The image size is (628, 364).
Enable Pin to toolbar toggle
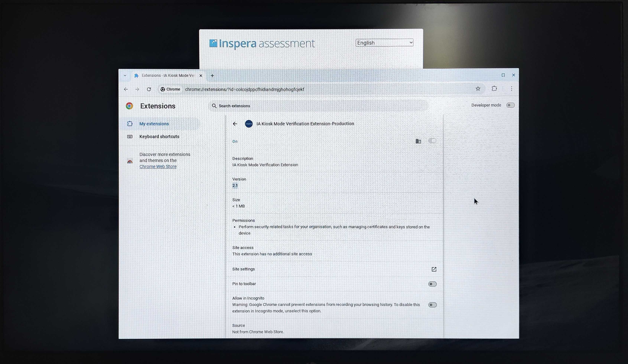tap(432, 284)
